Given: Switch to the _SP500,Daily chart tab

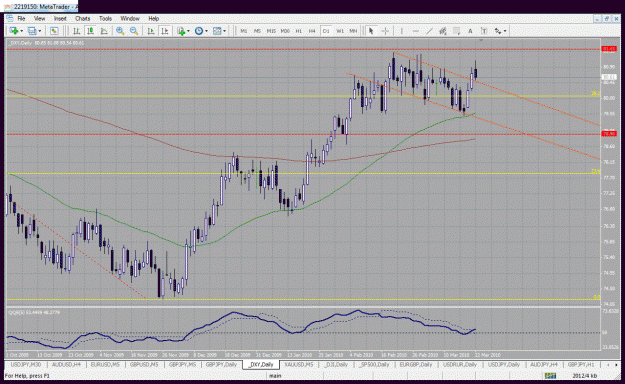Looking at the screenshot, I should point(373,364).
